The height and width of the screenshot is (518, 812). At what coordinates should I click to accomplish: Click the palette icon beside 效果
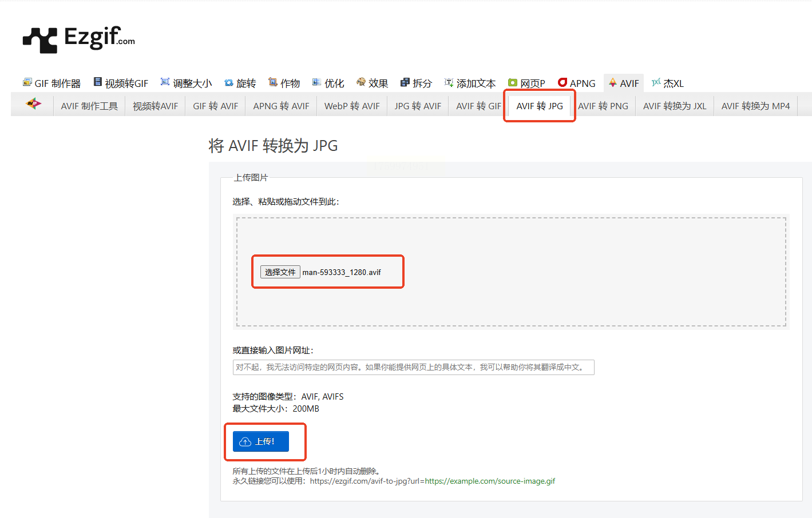click(x=361, y=82)
